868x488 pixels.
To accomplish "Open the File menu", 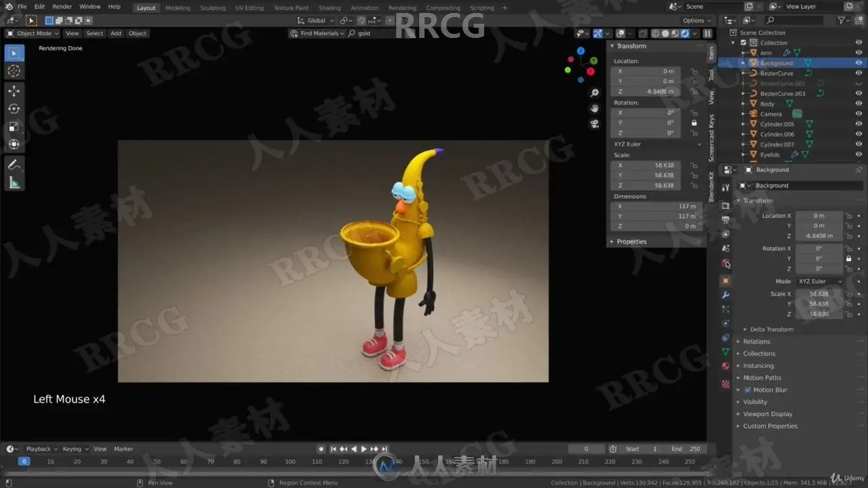I will pyautogui.click(x=22, y=7).
